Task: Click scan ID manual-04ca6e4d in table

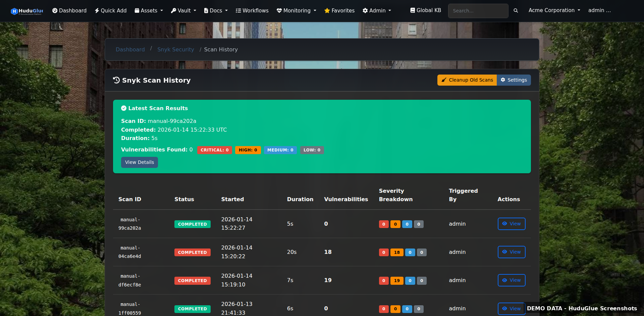Action: pos(130,252)
